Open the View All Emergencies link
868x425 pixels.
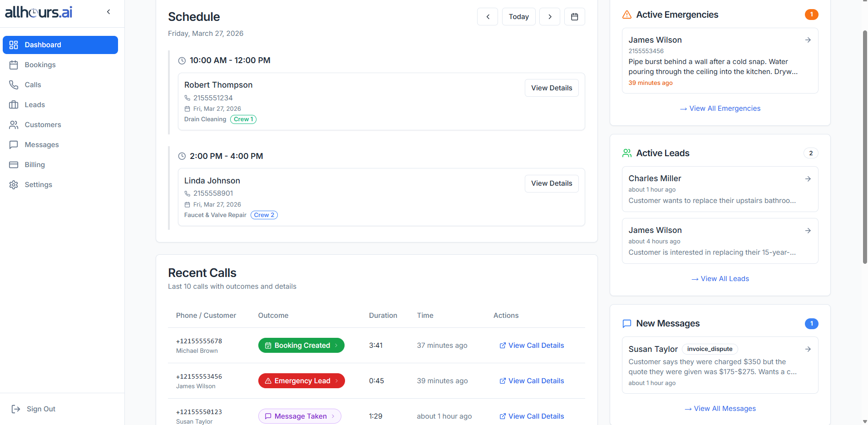tap(720, 108)
